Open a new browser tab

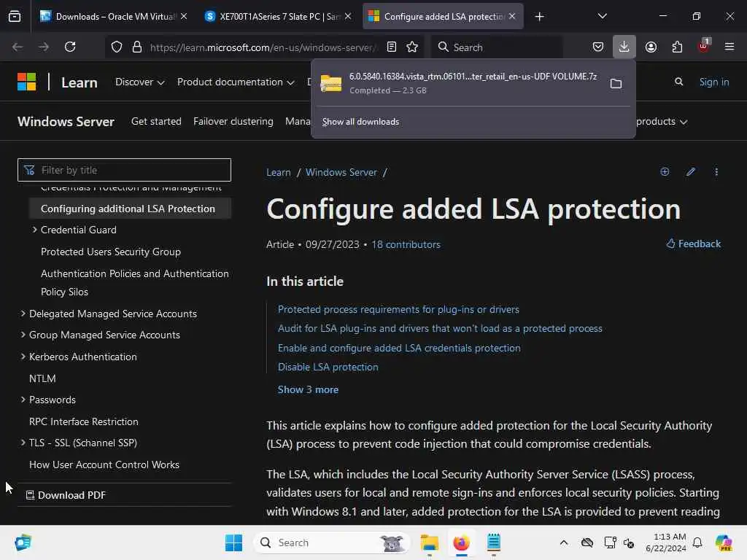[x=539, y=17]
